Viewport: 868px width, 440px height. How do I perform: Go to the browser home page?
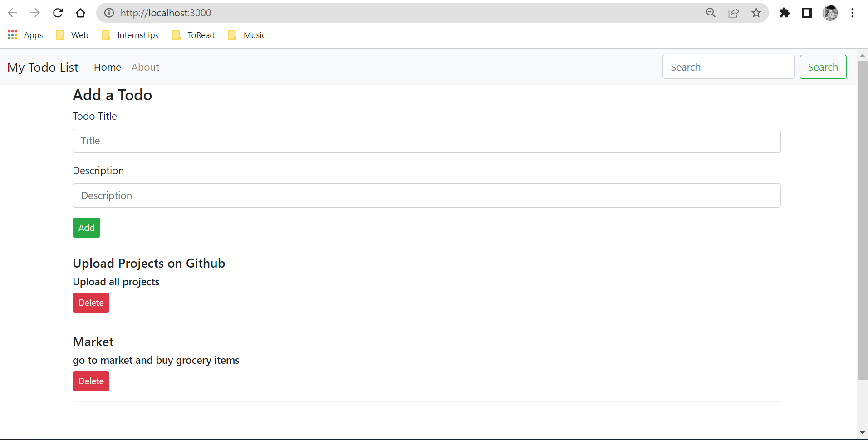(80, 13)
